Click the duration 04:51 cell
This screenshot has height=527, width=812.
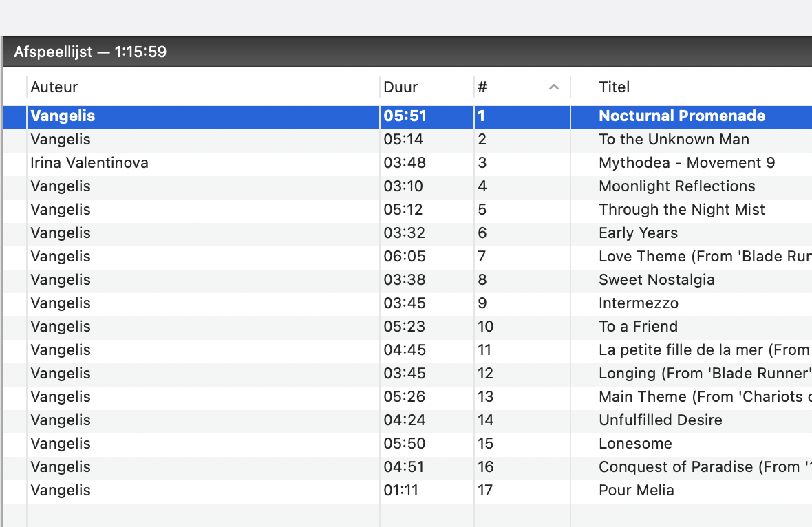click(x=403, y=467)
